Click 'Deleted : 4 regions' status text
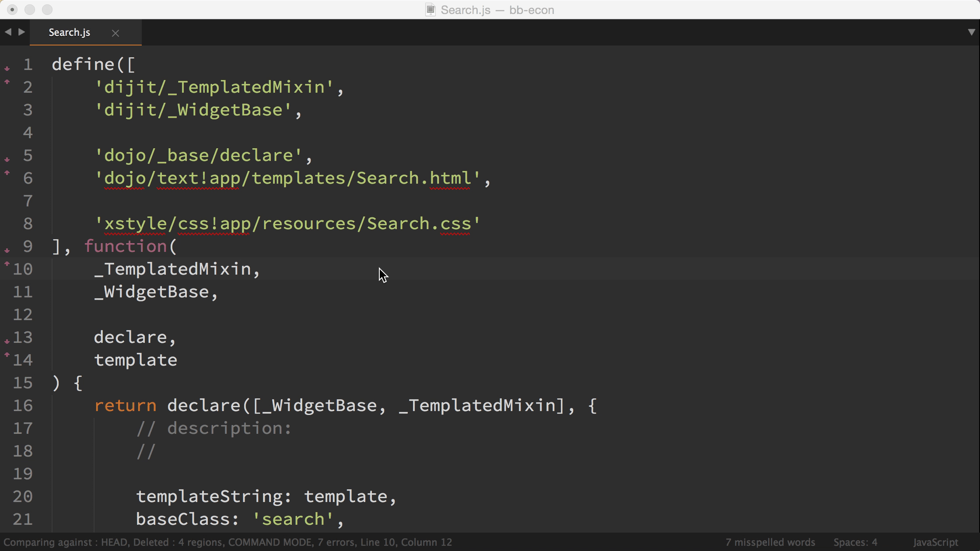 178,542
